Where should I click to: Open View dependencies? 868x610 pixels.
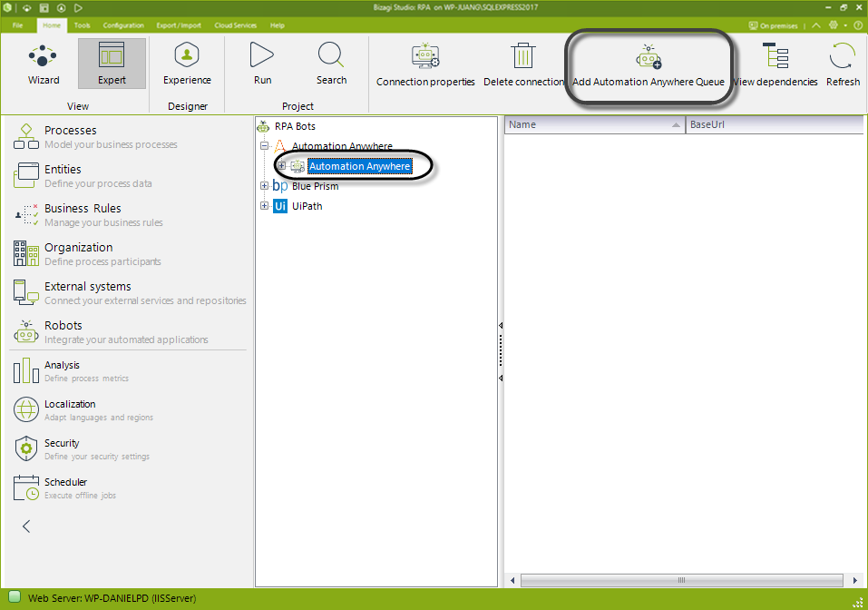775,64
